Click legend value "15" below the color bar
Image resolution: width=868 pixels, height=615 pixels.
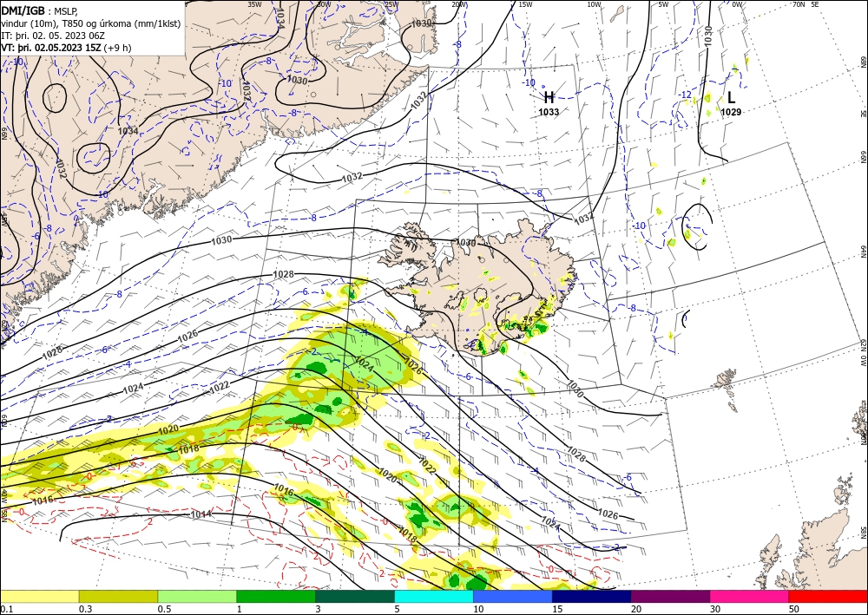tap(557, 609)
